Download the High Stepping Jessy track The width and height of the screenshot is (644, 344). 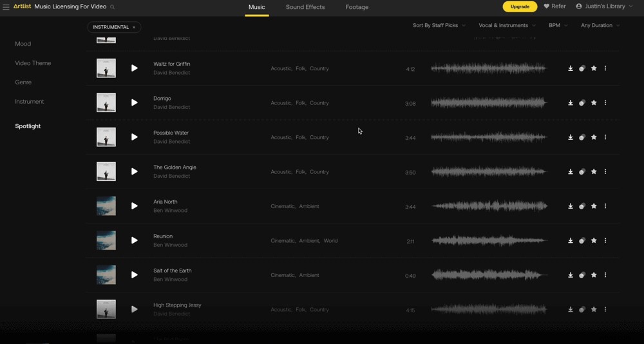571,309
